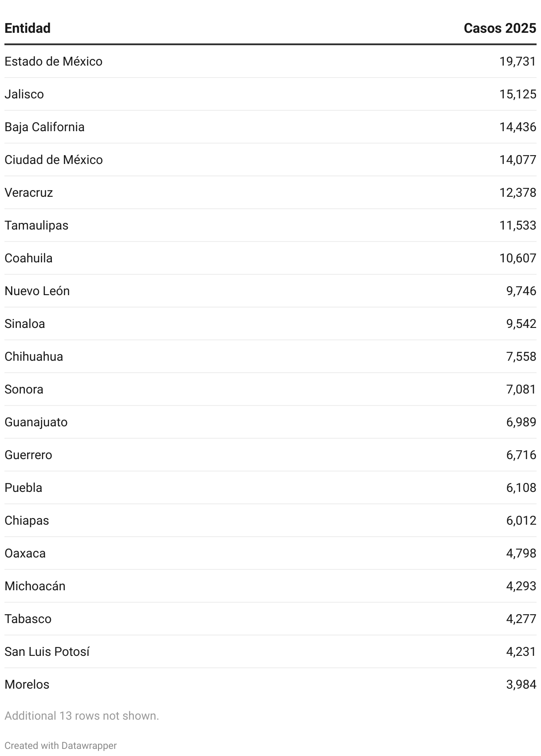
Task: Click Chihuahua's 7,558 value
Action: [x=521, y=357]
